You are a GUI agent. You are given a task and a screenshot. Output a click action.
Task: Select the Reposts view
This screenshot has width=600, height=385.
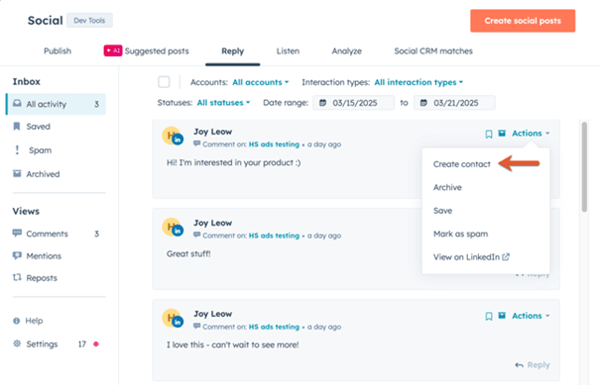[x=42, y=278]
